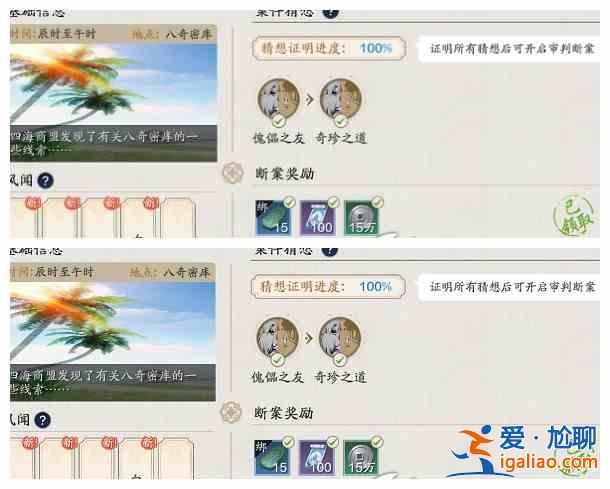Click the 傀儡之友 portrait in bottom panel
The height and width of the screenshot is (489, 610).
pyautogui.click(x=277, y=338)
